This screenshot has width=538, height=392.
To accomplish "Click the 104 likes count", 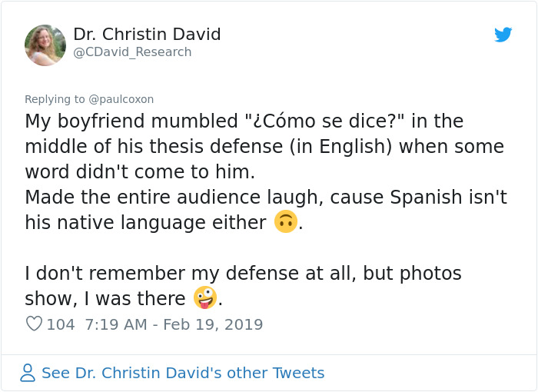I will (61, 324).
